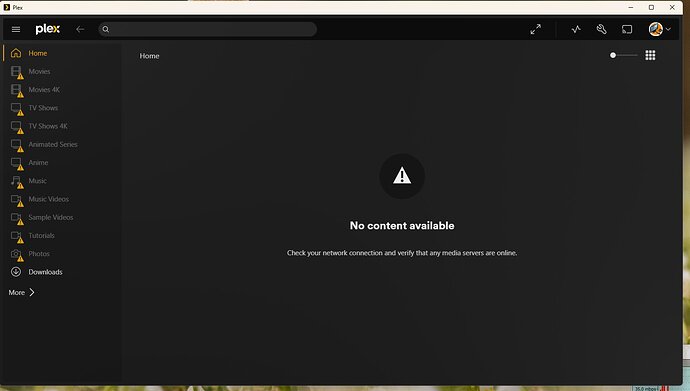Go back with the arrow button
The image size is (690, 391).
pyautogui.click(x=80, y=29)
